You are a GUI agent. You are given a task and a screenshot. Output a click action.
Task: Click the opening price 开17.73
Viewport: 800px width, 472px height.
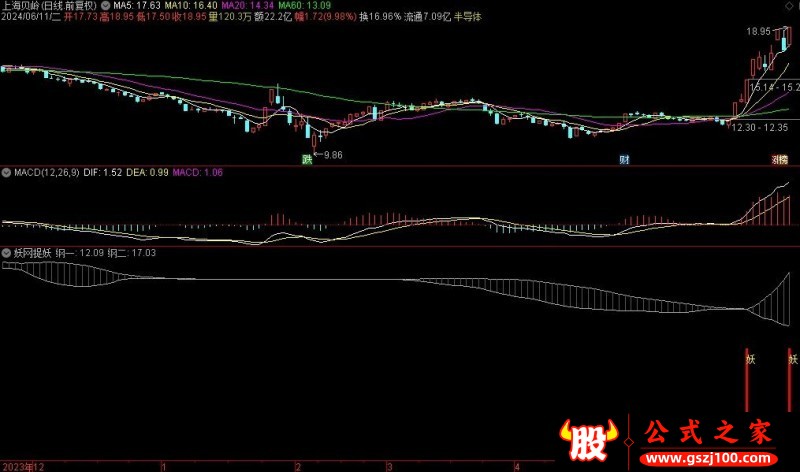point(81,17)
